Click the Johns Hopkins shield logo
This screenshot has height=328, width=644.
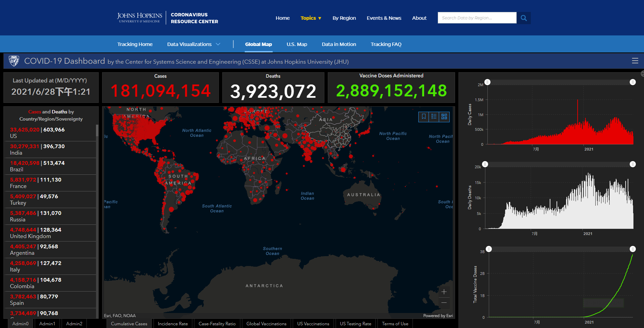[x=14, y=61]
